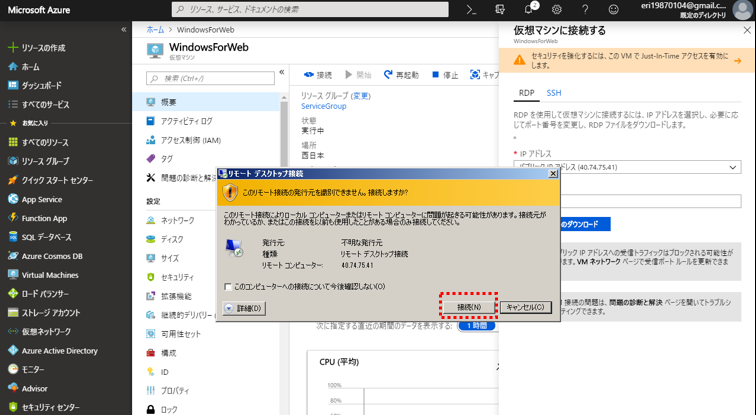Close the 仮想マシンに接続する panel
Screen dimensions: 756x415
coord(747,30)
